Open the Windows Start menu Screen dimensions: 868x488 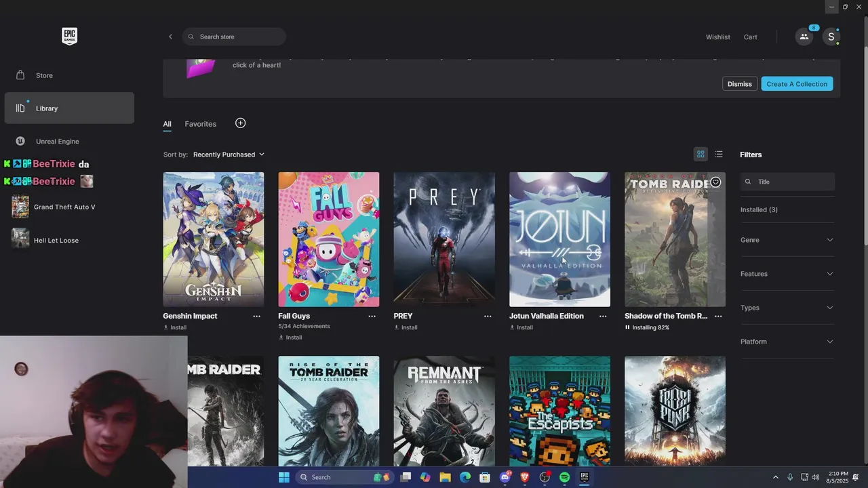(284, 477)
